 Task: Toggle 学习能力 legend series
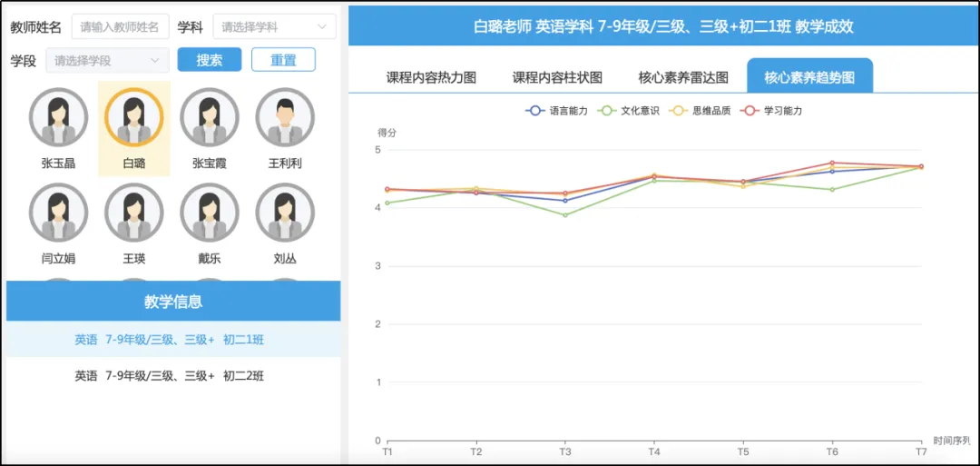[x=771, y=111]
